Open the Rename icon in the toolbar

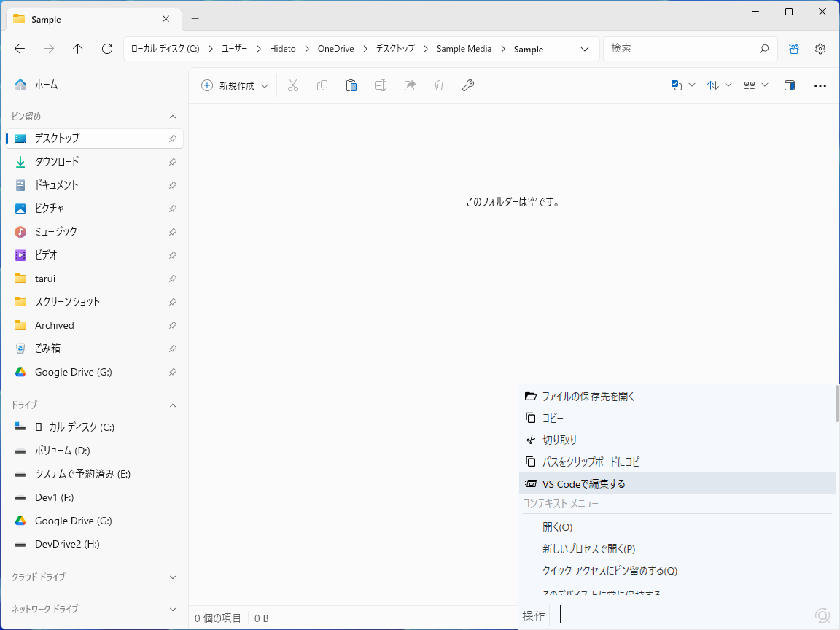380,85
